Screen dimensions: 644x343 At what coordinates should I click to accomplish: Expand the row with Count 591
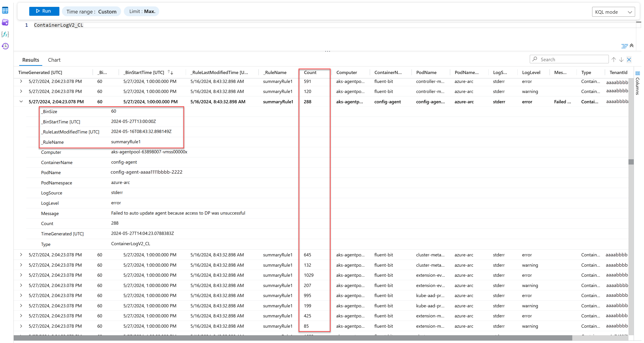coord(21,81)
